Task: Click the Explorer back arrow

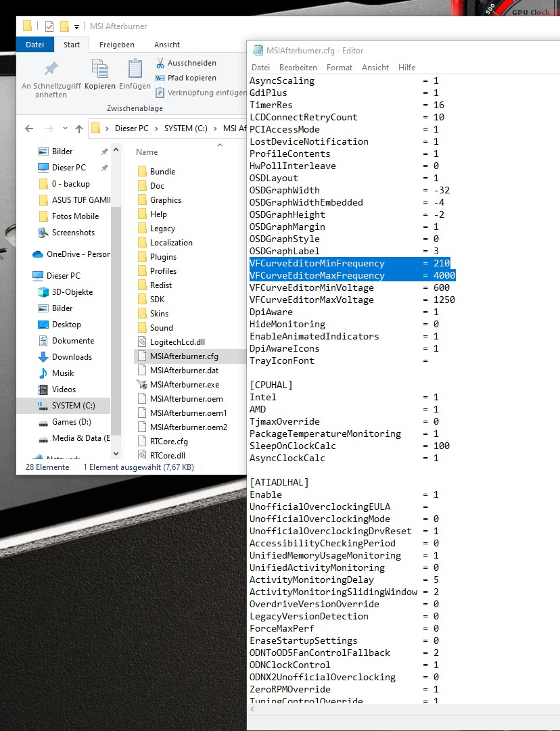Action: click(x=29, y=128)
